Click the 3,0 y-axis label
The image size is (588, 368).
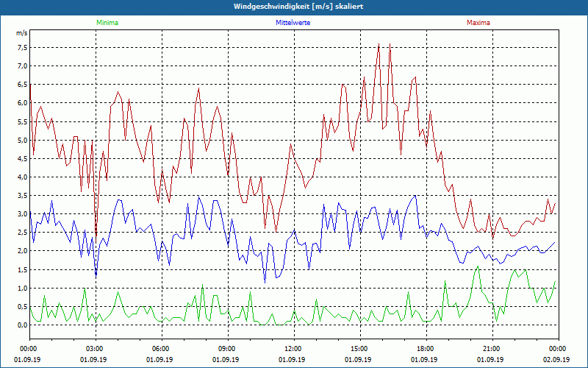[x=22, y=214]
